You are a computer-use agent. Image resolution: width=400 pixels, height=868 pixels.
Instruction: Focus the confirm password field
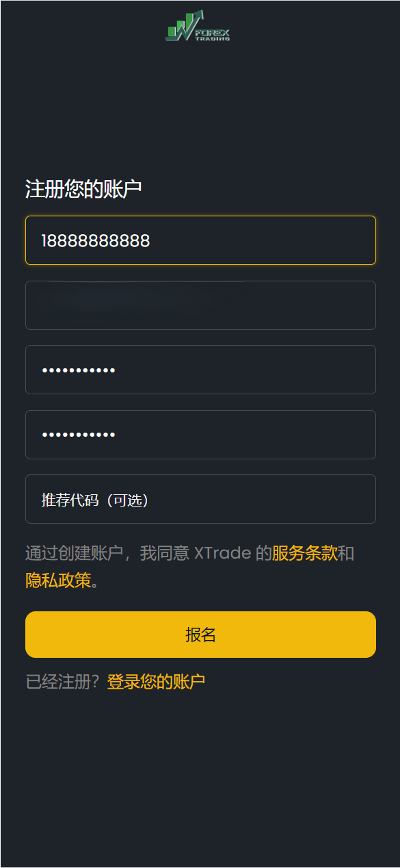[200, 435]
